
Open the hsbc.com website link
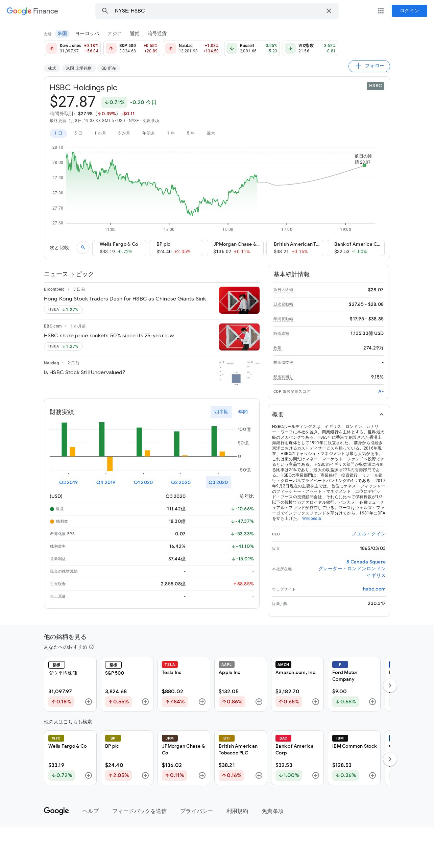tap(374, 589)
